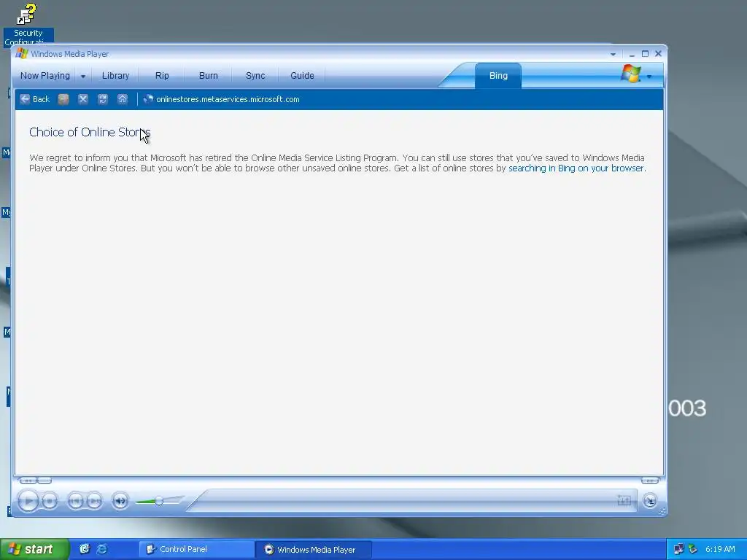The width and height of the screenshot is (747, 560).
Task: Click the Forward navigation icon
Action: coord(63,99)
